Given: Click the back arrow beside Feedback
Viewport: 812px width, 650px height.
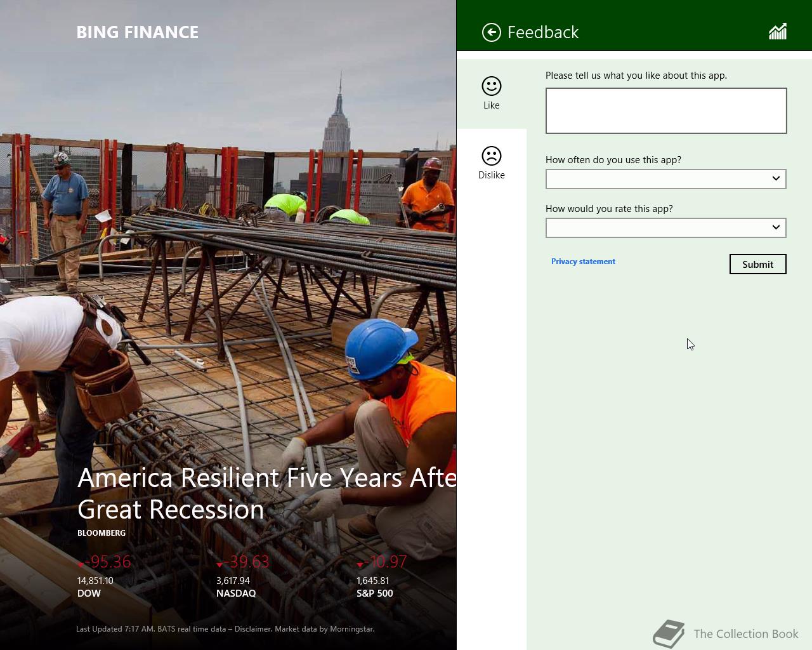Looking at the screenshot, I should (x=491, y=32).
